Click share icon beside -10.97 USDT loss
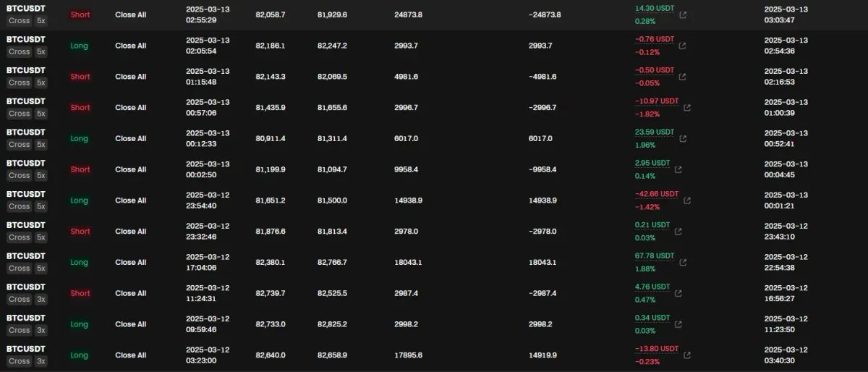This screenshot has width=868, height=372. coord(687,108)
